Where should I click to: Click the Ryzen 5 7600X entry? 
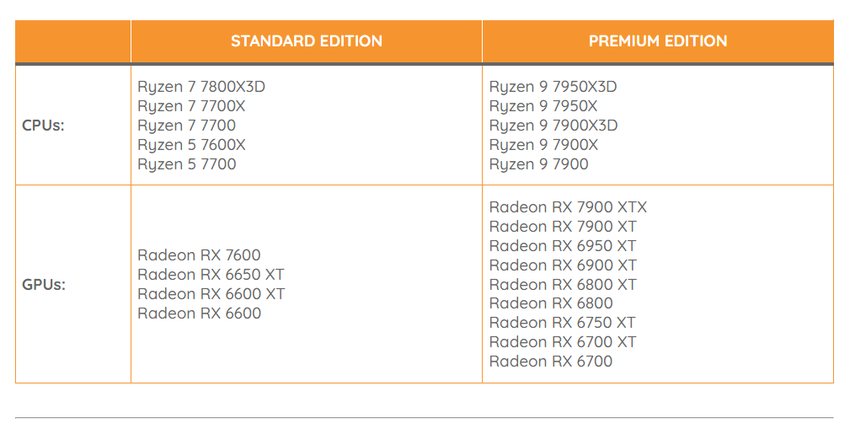[191, 145]
